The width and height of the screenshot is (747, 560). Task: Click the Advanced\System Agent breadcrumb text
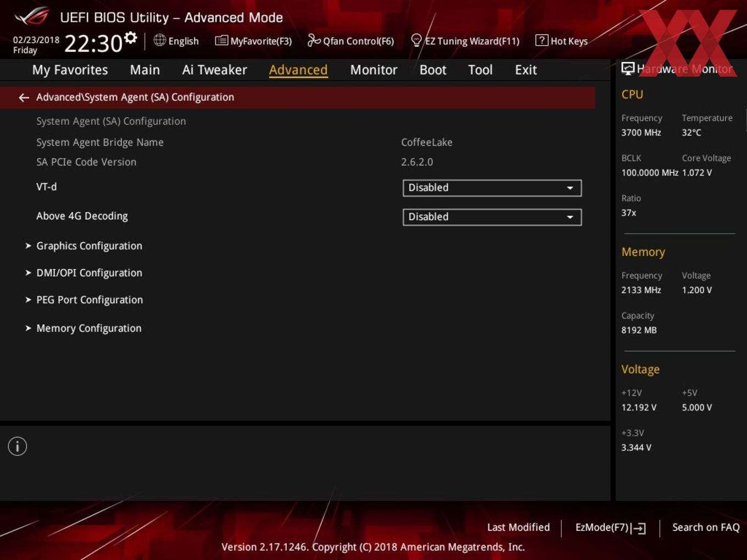tap(135, 97)
